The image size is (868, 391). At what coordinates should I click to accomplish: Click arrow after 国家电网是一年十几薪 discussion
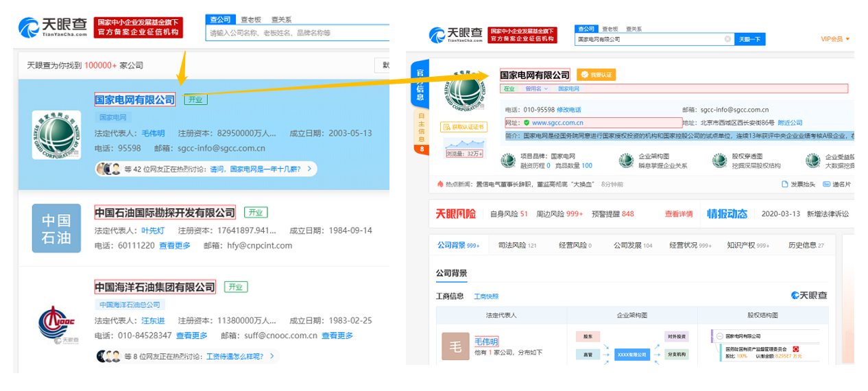pos(309,169)
